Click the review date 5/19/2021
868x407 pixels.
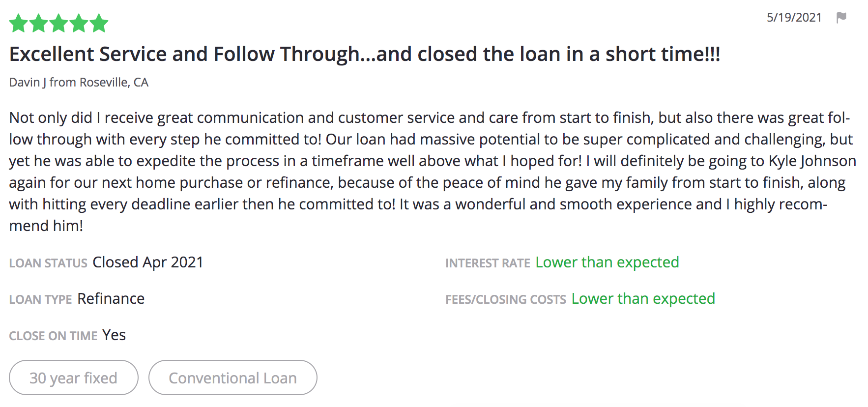[794, 18]
